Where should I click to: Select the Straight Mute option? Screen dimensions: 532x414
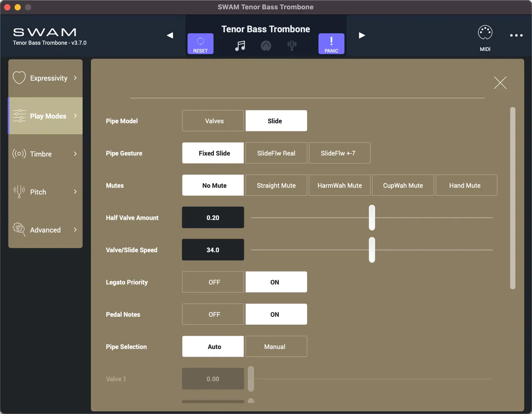[276, 185]
